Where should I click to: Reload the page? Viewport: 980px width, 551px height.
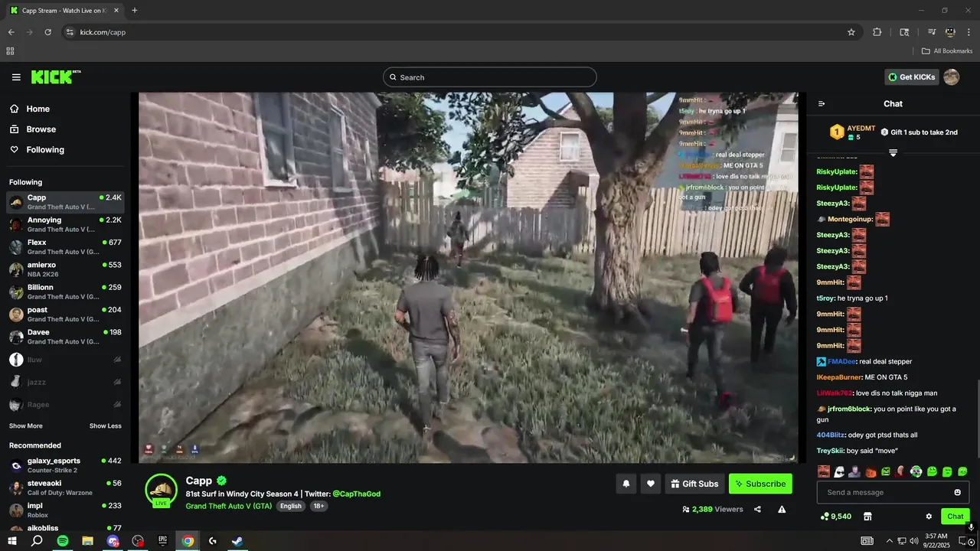(x=47, y=32)
